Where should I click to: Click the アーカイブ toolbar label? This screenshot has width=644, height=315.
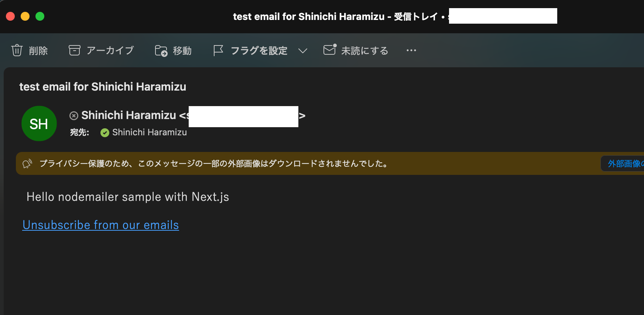click(110, 50)
